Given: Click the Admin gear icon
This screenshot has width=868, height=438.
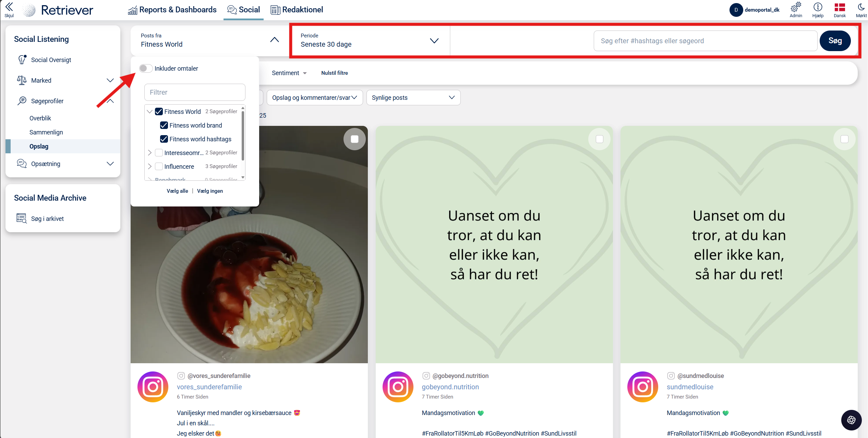Looking at the screenshot, I should click(x=796, y=7).
